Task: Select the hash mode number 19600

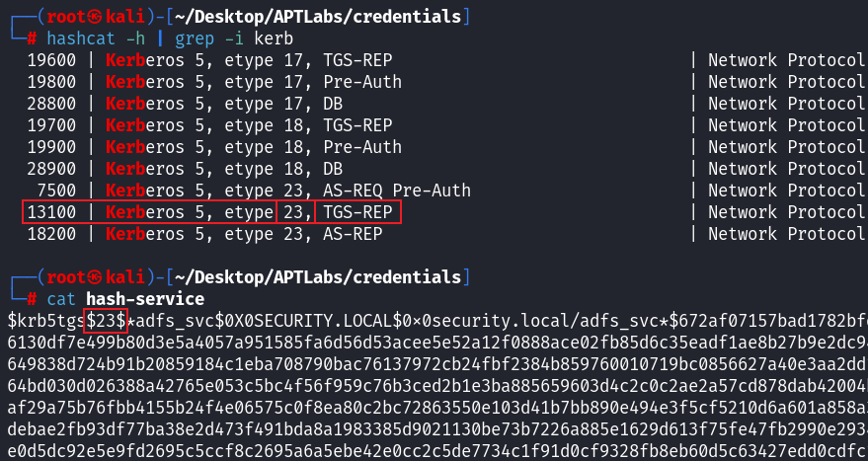Action: (54, 60)
